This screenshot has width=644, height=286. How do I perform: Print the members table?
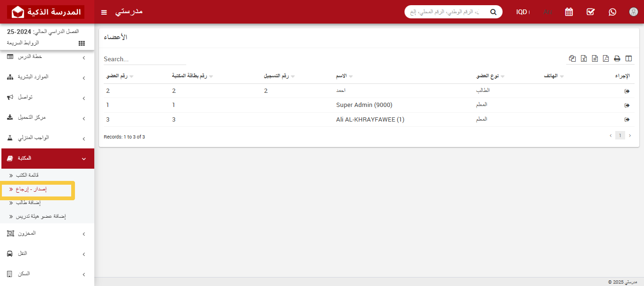(617, 58)
